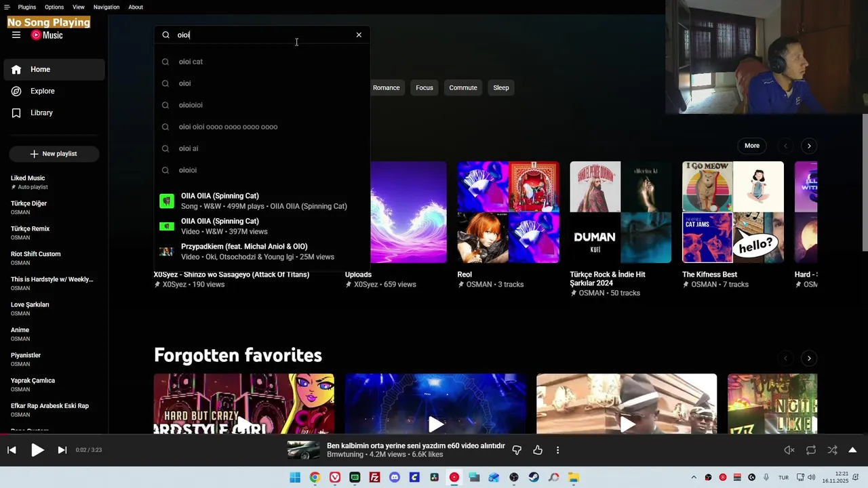Screen dimensions: 868x488
Task: Select the Romance mood chip
Action: 386,87
